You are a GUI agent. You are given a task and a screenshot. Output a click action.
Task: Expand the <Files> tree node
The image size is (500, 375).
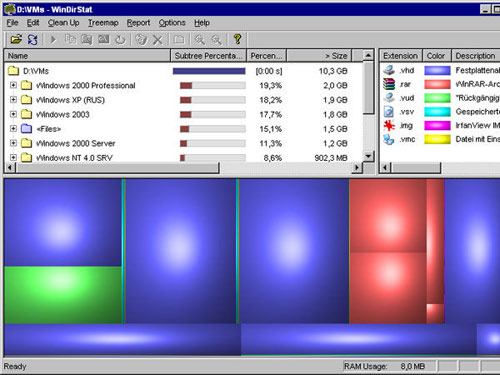(13, 129)
